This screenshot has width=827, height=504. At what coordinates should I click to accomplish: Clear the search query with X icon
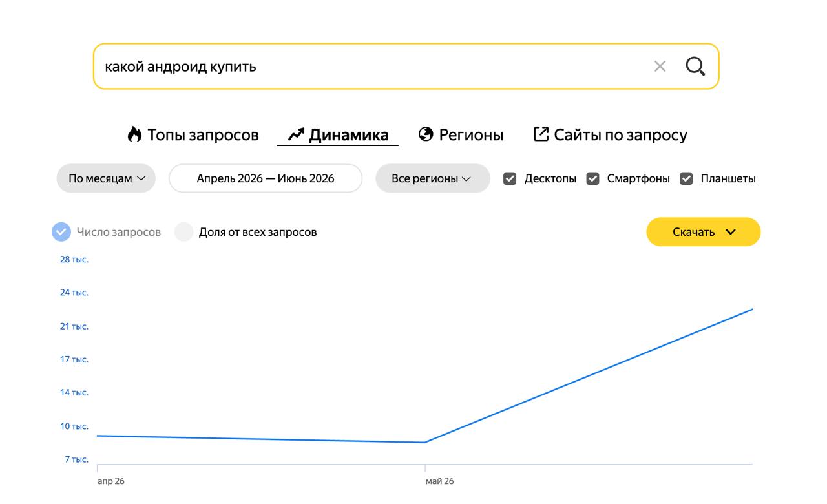660,66
